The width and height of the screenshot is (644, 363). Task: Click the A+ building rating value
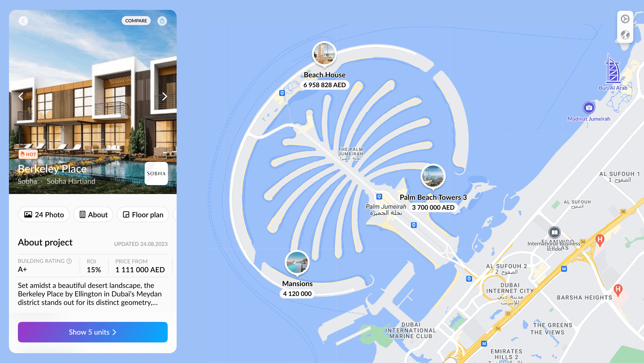[22, 269]
